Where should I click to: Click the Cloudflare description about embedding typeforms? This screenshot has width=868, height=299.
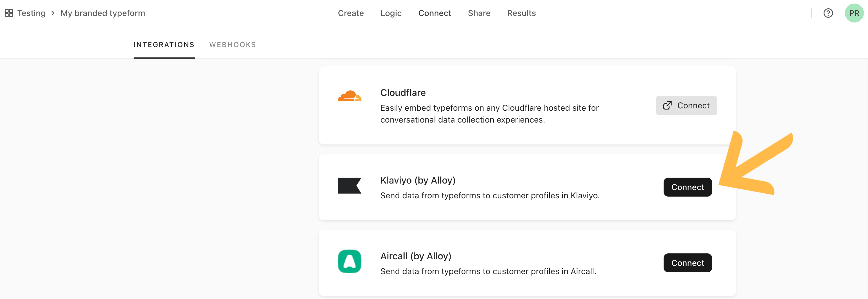[x=489, y=114]
